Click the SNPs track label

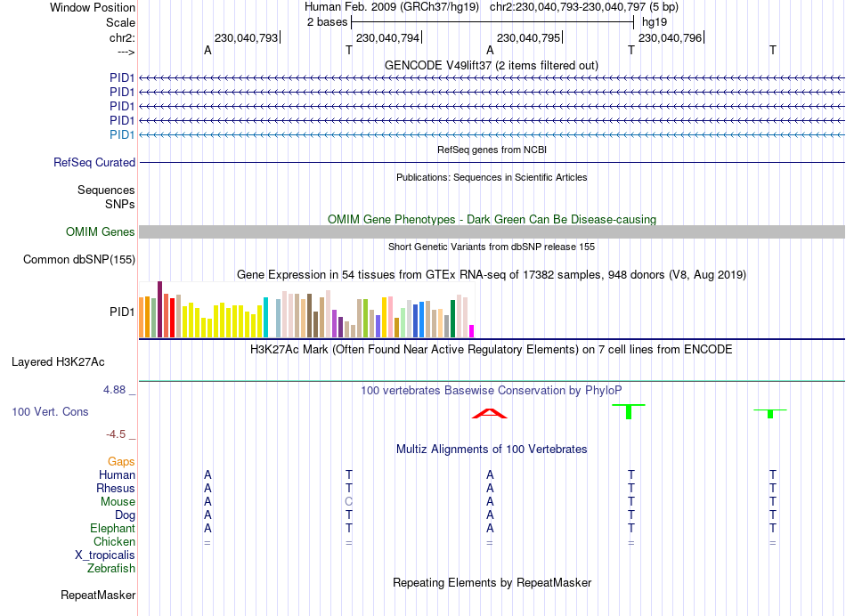pos(120,204)
